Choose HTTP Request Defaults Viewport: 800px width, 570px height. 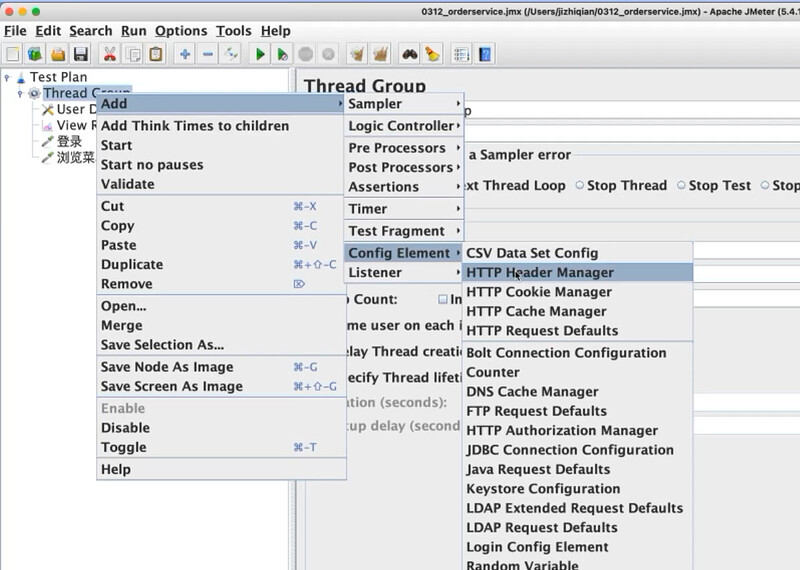(x=578, y=331)
